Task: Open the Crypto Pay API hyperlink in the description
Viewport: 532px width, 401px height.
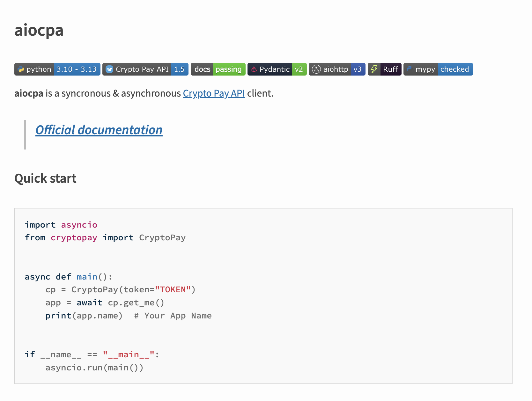Action: 214,93
